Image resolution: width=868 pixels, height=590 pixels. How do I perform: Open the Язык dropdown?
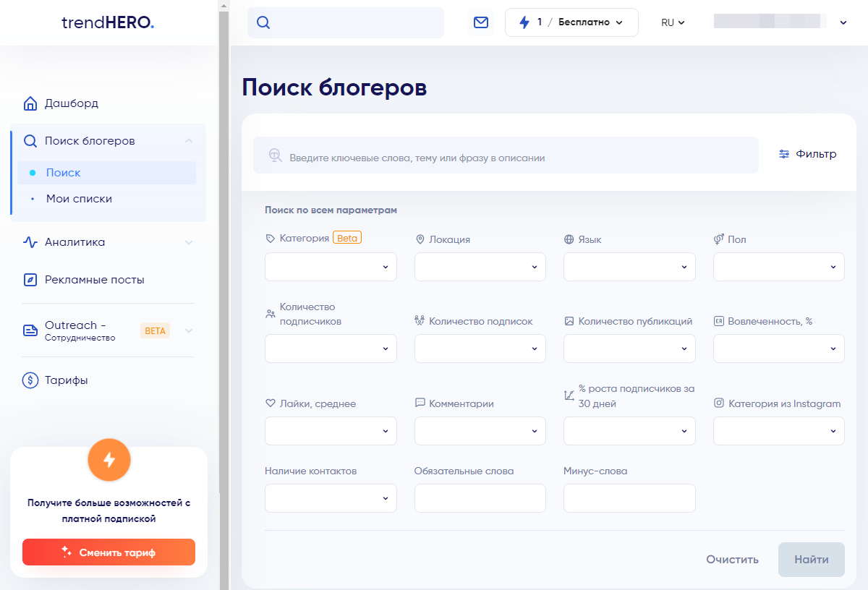click(629, 267)
